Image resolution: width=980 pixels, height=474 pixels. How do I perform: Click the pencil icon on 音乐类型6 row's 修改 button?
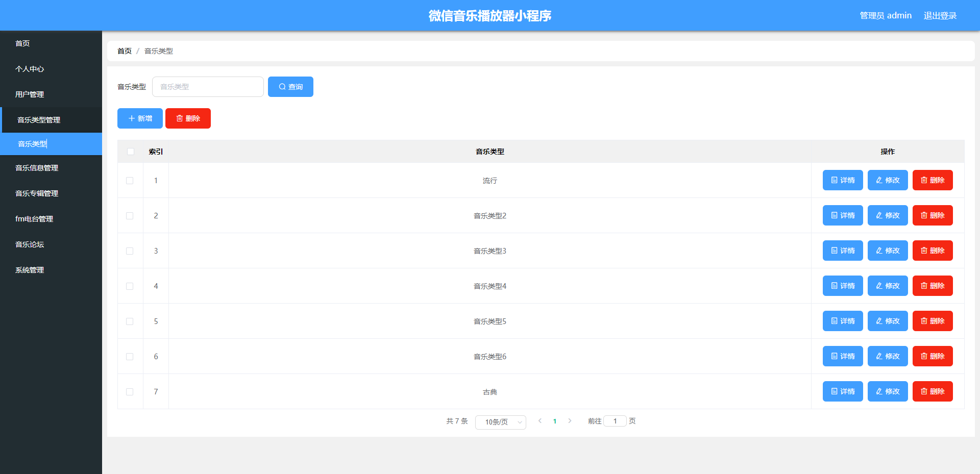coord(878,356)
